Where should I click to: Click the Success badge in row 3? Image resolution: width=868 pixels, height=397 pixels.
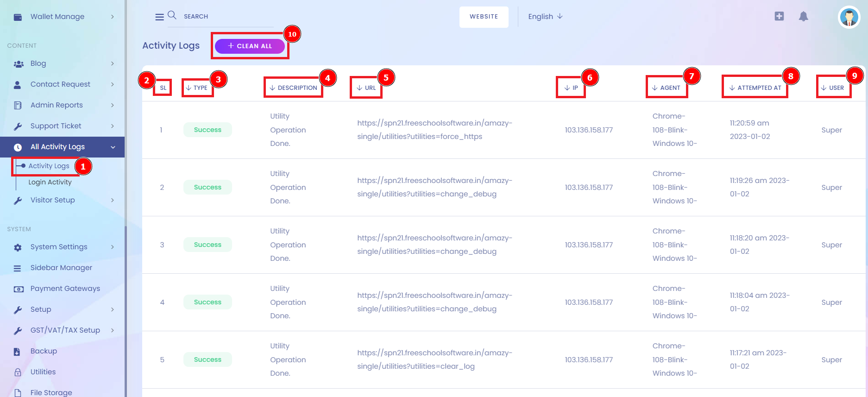[208, 245]
